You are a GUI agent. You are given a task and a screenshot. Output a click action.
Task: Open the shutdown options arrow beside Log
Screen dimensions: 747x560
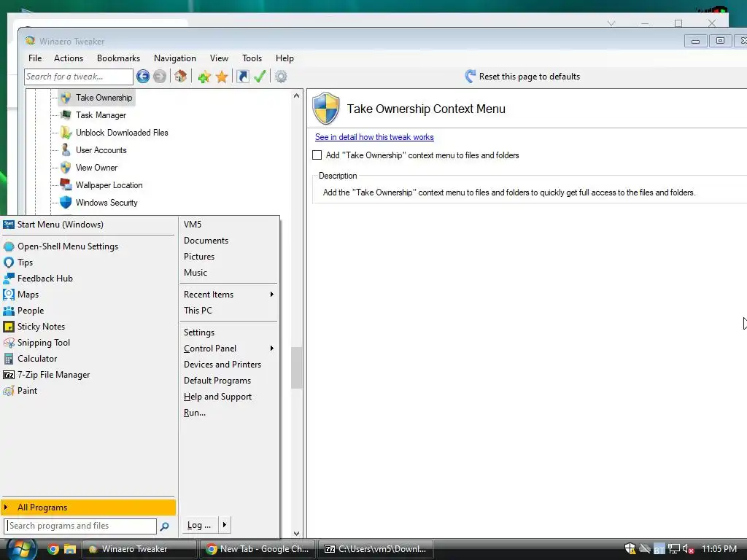pyautogui.click(x=225, y=525)
